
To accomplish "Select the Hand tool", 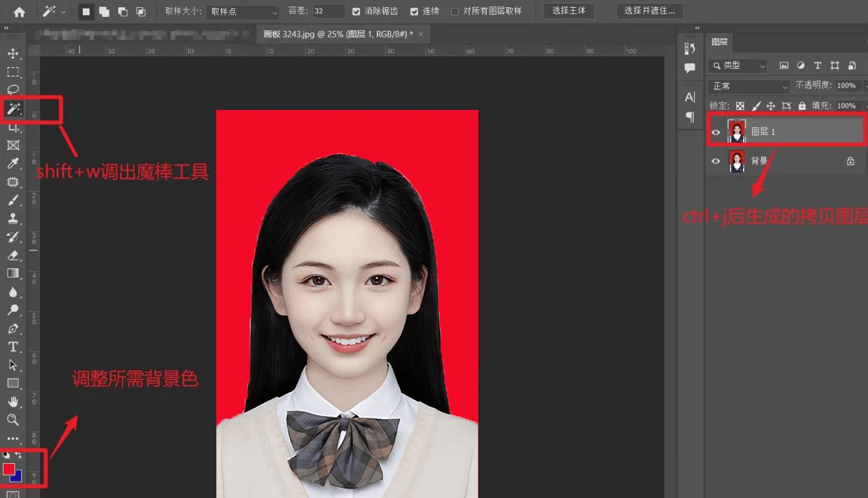I will [x=13, y=401].
